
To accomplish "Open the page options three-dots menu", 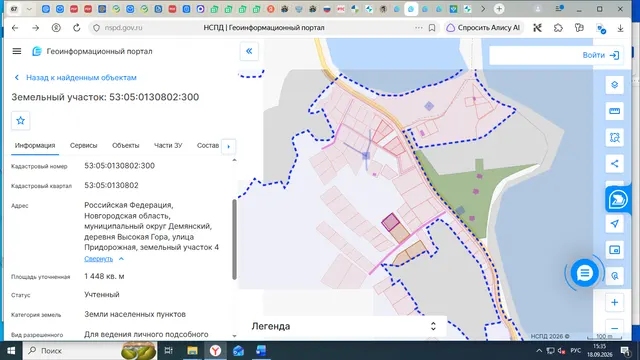I will (418, 28).
